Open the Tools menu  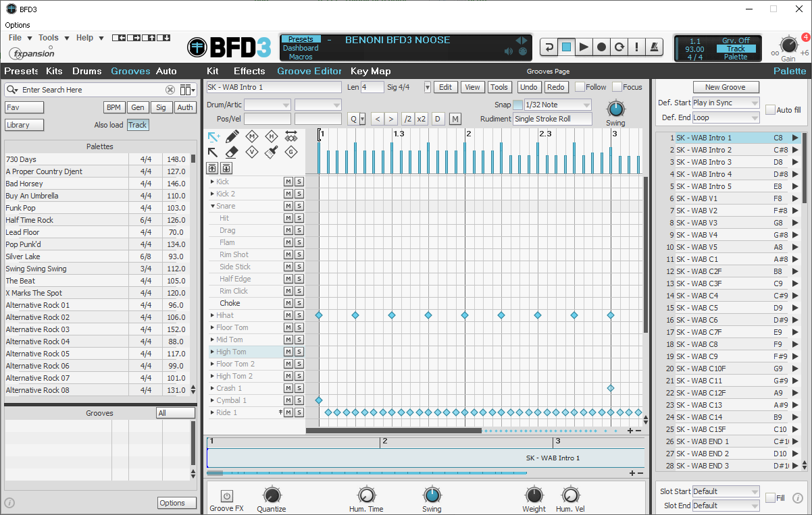point(53,38)
